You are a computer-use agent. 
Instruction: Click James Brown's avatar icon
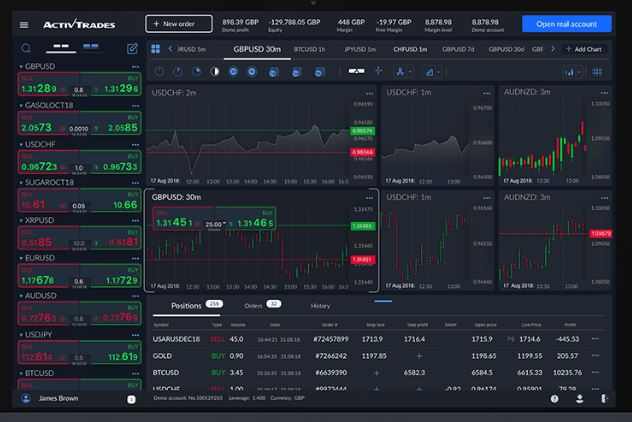(26, 399)
